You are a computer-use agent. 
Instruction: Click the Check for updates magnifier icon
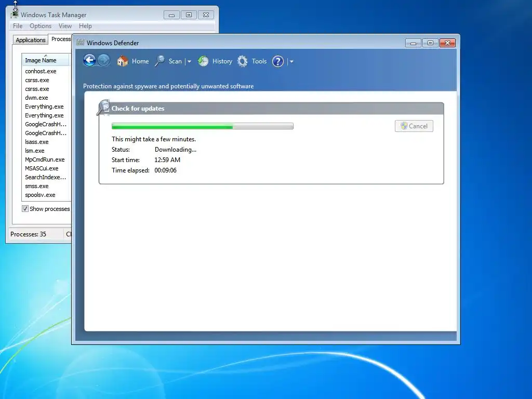tap(103, 107)
